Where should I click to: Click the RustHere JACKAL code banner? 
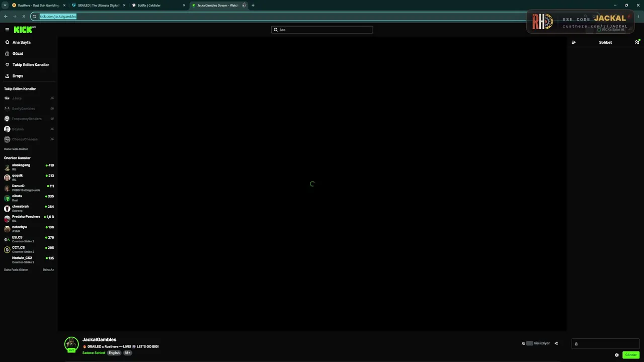580,22
